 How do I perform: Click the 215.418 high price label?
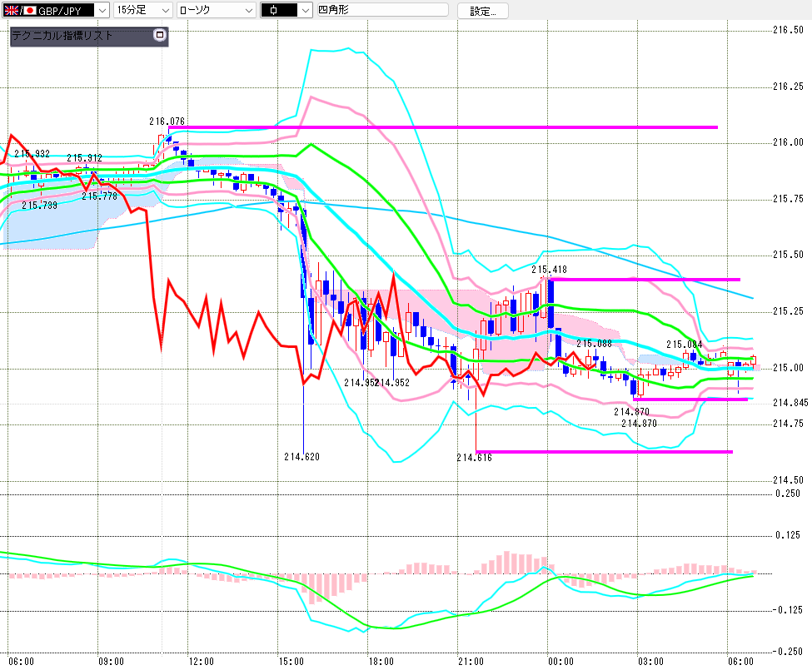(x=549, y=269)
